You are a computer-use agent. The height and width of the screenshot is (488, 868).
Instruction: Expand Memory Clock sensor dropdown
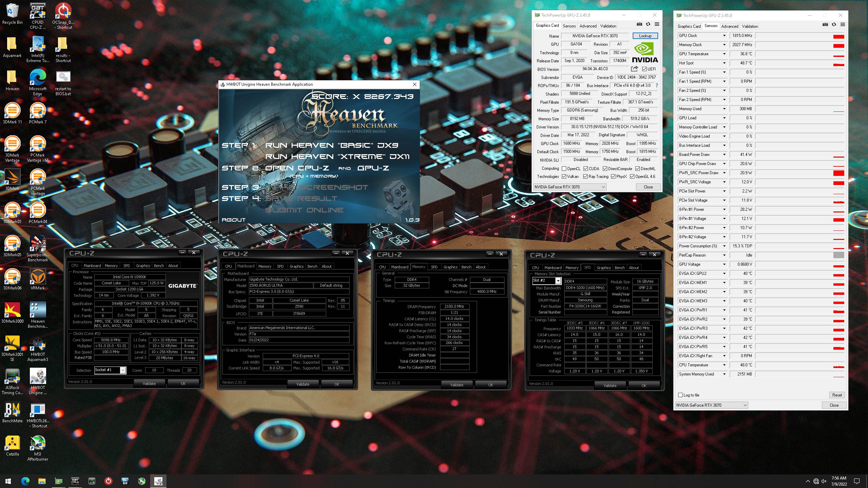tap(724, 45)
